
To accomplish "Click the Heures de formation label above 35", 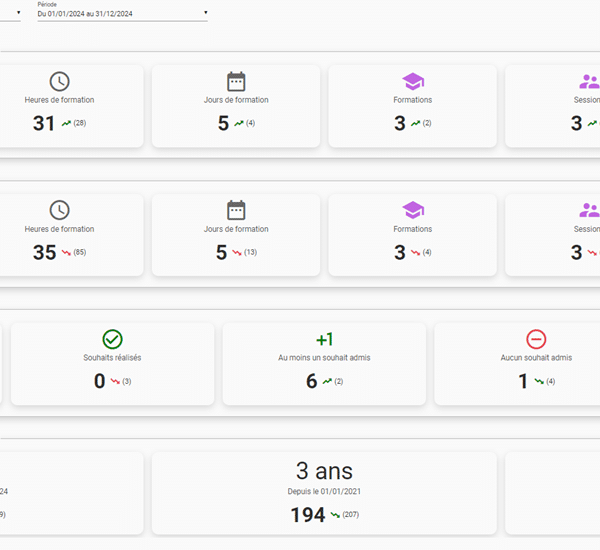I will (x=59, y=229).
